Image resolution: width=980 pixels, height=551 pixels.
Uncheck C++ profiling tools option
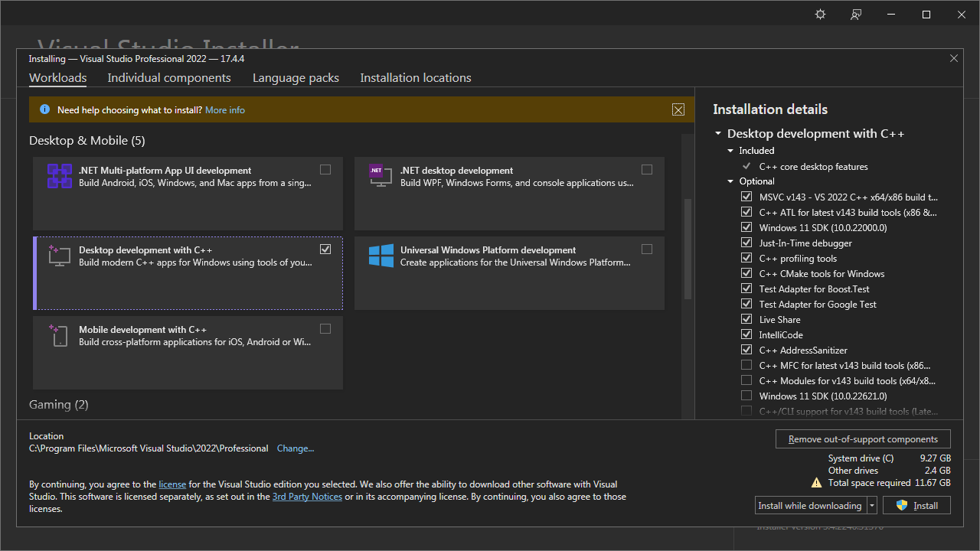pyautogui.click(x=746, y=258)
